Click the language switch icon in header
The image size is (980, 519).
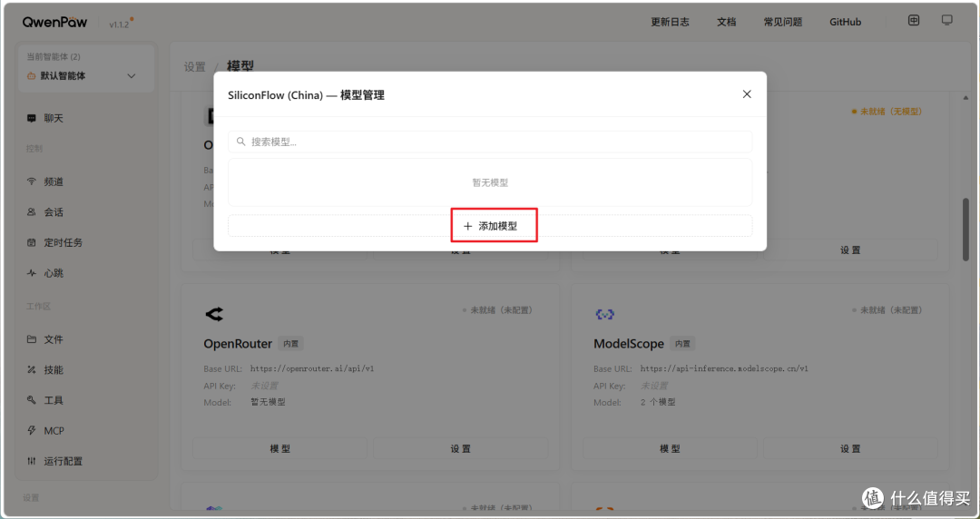[914, 21]
